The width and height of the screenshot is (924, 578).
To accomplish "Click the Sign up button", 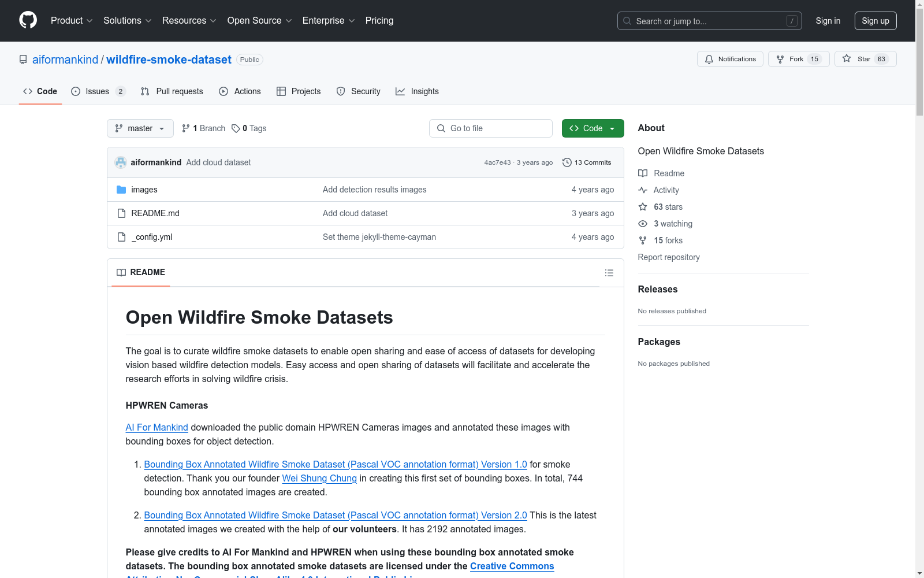I will point(875,21).
